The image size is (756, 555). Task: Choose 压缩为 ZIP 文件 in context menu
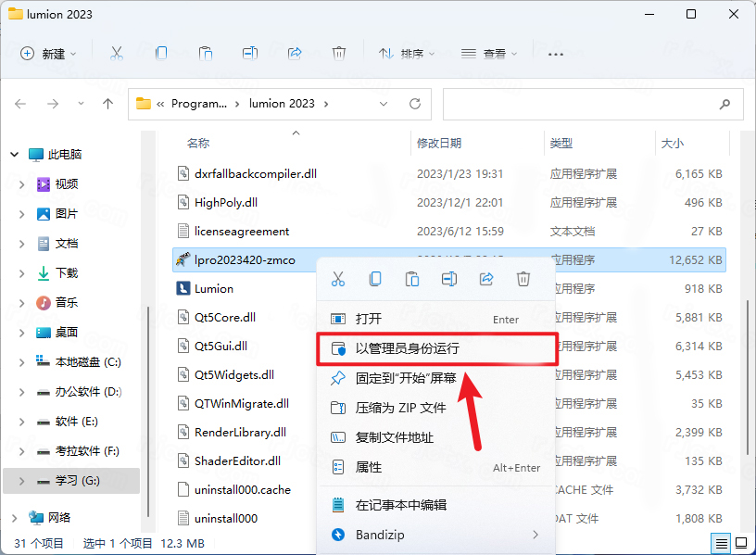435,408
